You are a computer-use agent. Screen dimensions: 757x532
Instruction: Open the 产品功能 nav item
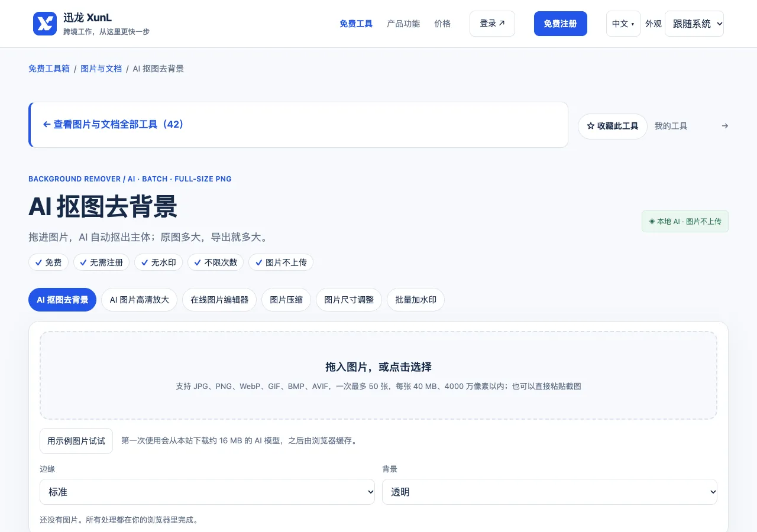[x=403, y=24]
